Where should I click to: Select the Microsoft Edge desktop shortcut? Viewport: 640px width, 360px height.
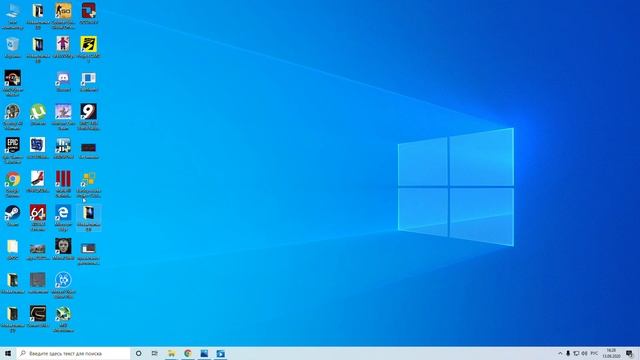pyautogui.click(x=63, y=213)
